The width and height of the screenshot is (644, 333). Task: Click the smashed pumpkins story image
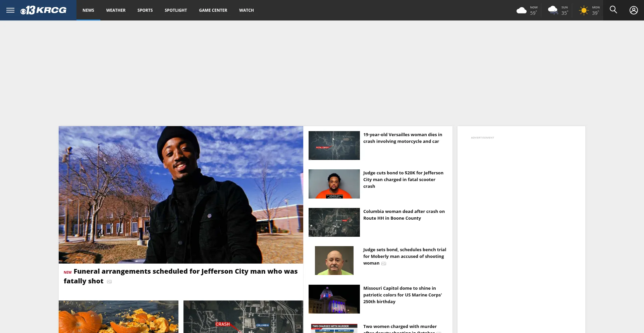coord(118,317)
